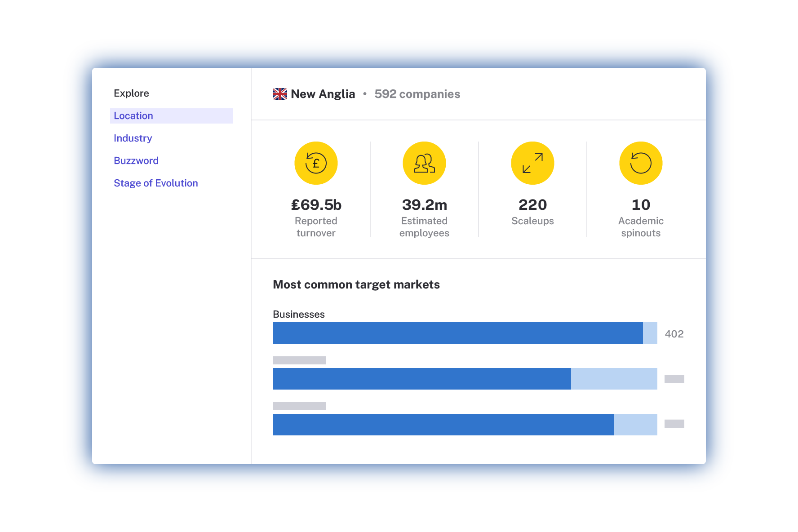Screen dimensions: 798x532
Task: Click the Businesses target market bar
Action: pyautogui.click(x=465, y=333)
